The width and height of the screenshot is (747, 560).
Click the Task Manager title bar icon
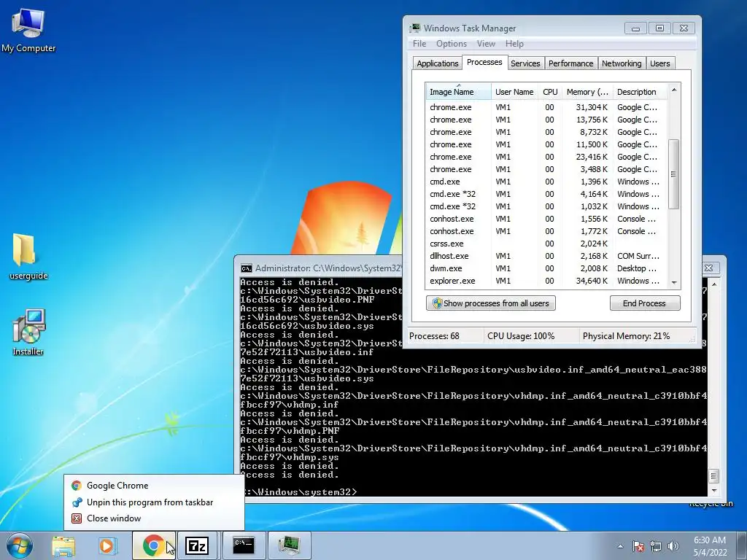415,28
